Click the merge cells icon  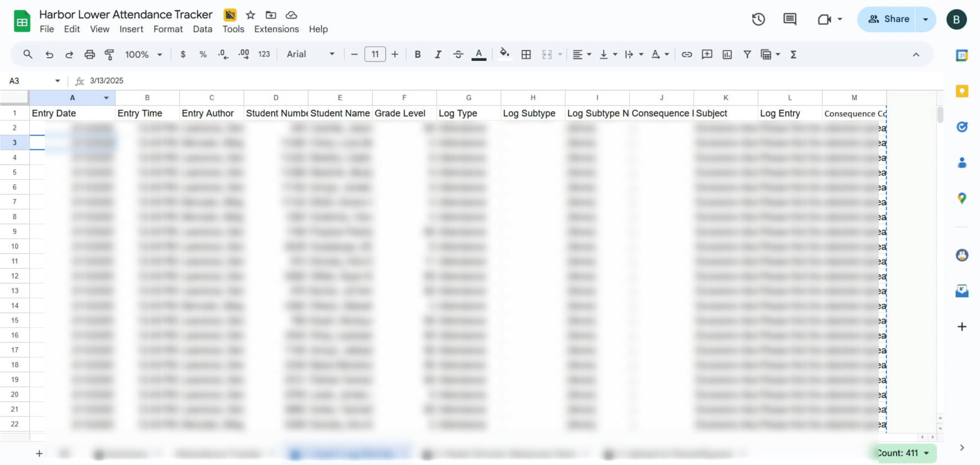[547, 54]
